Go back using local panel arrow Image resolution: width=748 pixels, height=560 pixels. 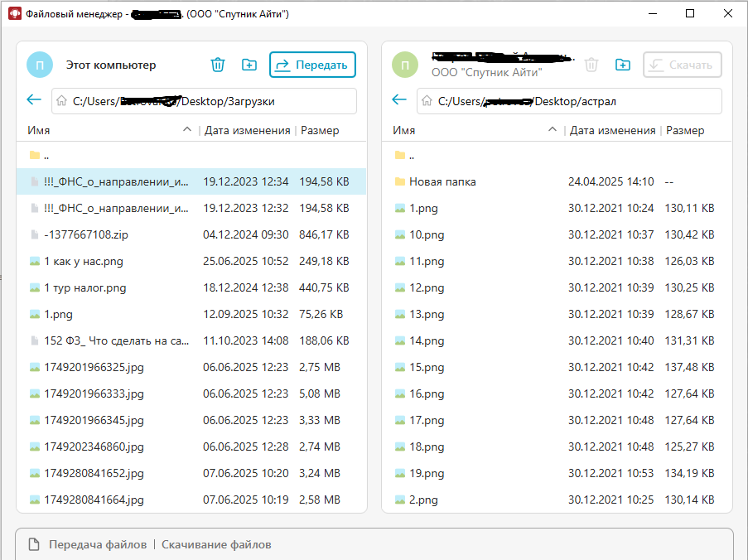(x=34, y=100)
